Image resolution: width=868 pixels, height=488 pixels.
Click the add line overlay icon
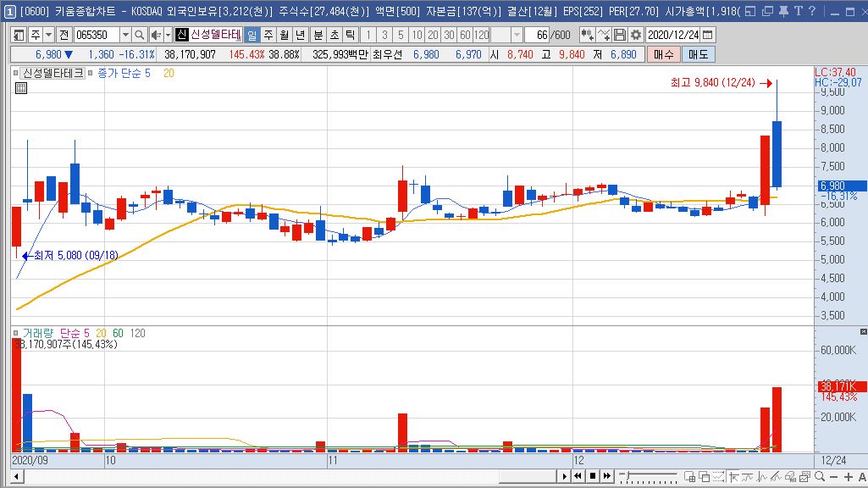pos(604,35)
